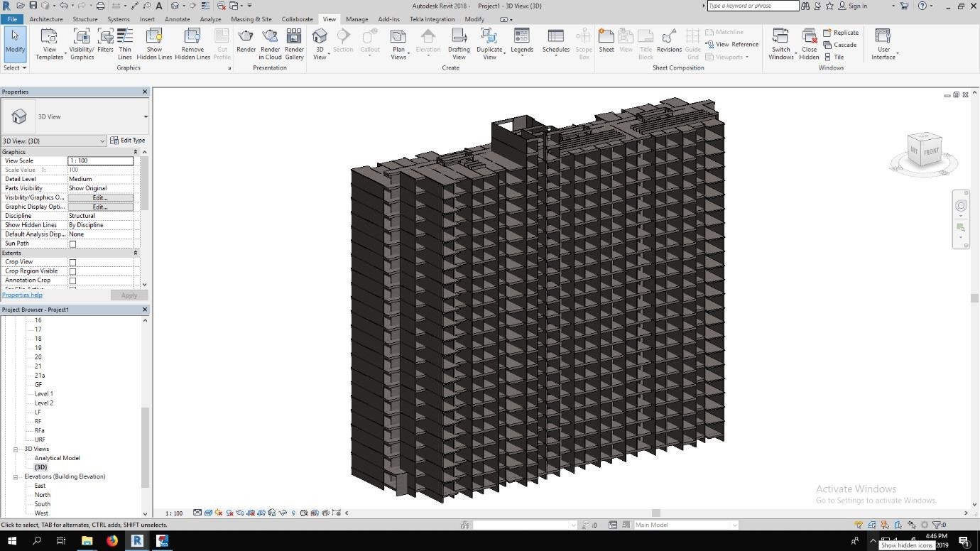Collapse the 3D Views tree node

[x=16, y=449]
